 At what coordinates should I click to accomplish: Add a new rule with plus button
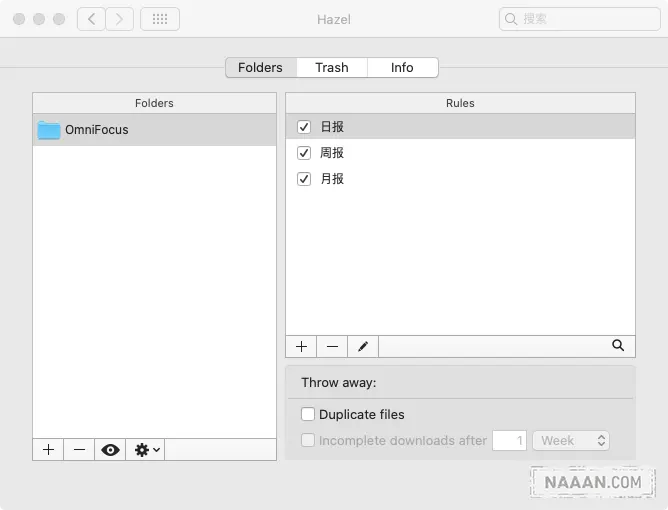(x=301, y=346)
